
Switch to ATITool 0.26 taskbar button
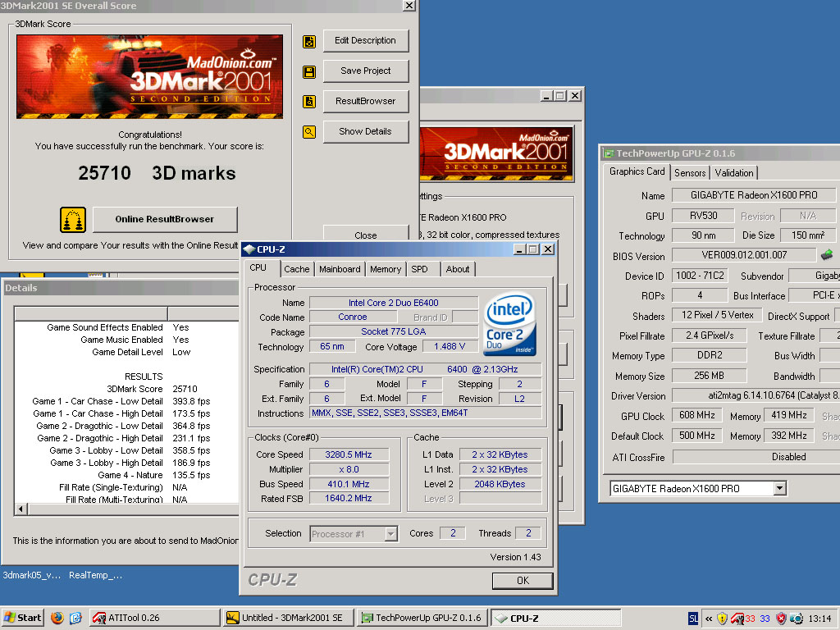coord(154,618)
